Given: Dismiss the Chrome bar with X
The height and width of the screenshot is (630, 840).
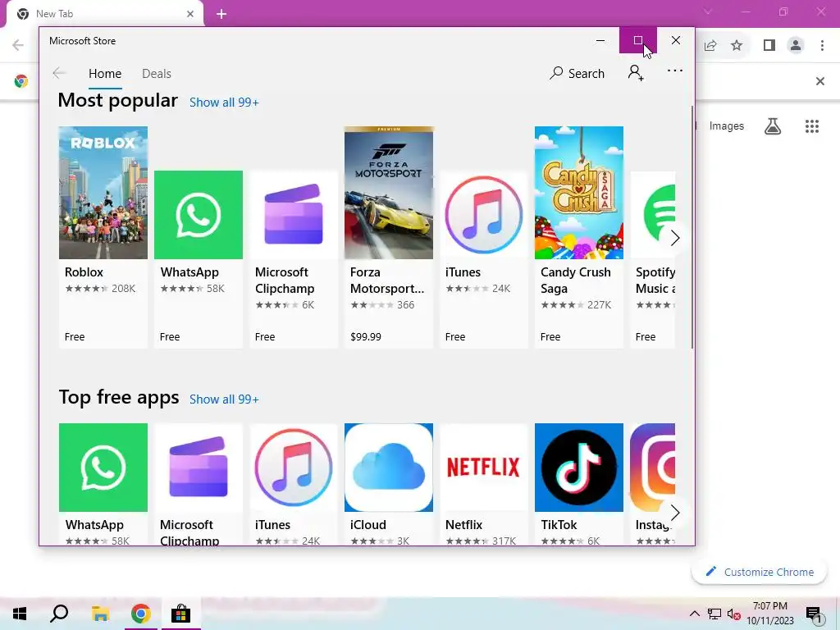Looking at the screenshot, I should pyautogui.click(x=820, y=81).
